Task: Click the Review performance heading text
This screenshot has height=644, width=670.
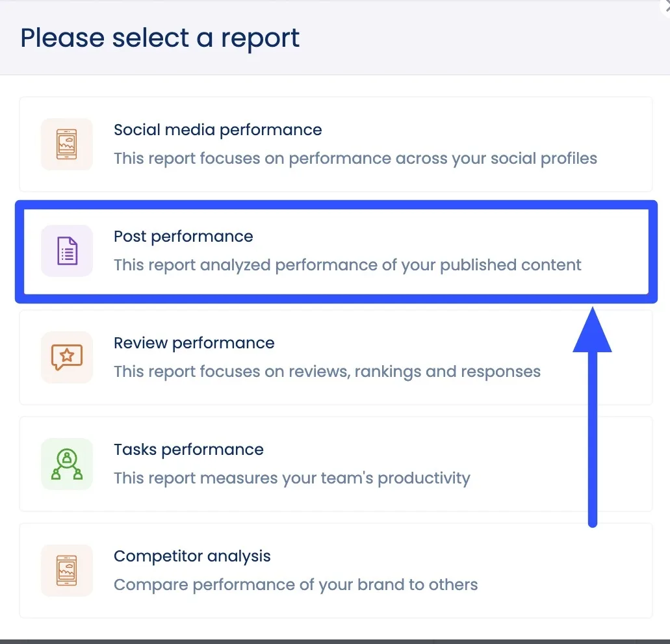Action: click(194, 342)
